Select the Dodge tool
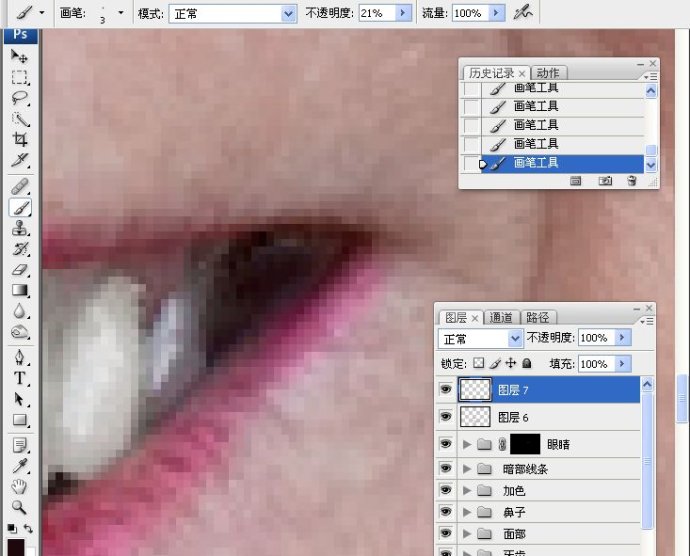The width and height of the screenshot is (690, 556). [19, 331]
